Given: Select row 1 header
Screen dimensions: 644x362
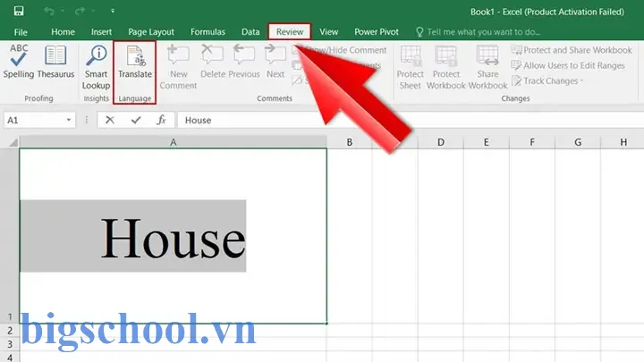Looking at the screenshot, I should 10,236.
